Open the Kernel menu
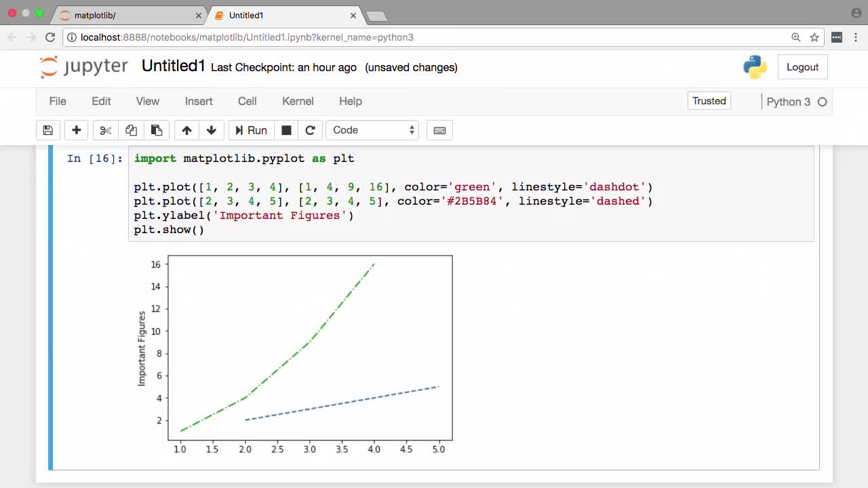 point(298,102)
